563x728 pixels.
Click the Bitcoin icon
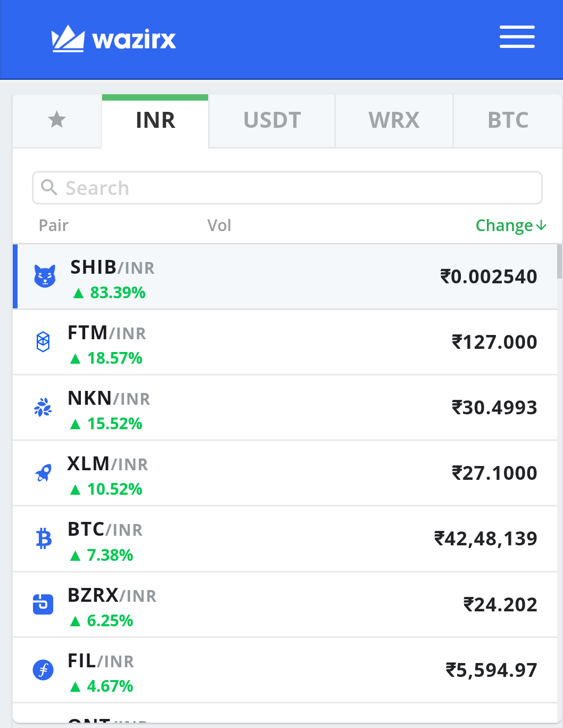[44, 538]
